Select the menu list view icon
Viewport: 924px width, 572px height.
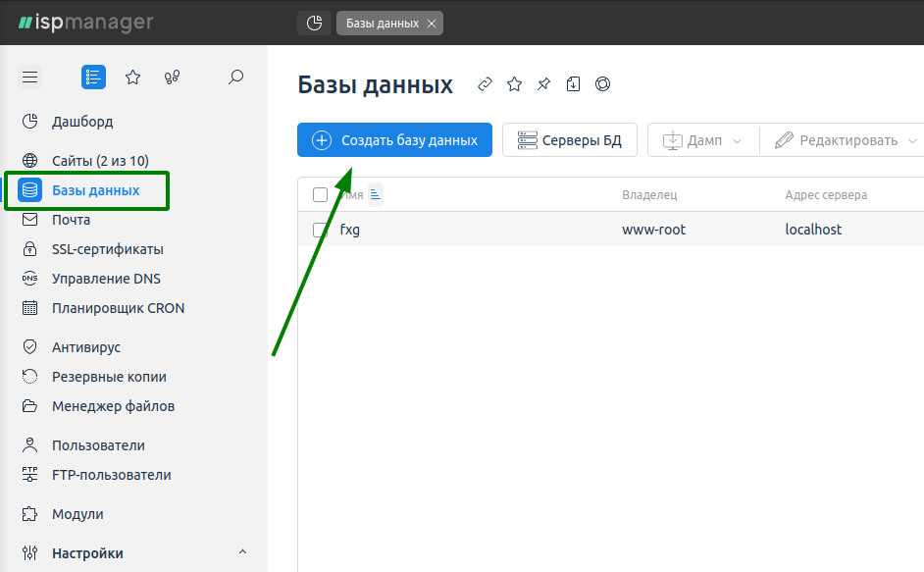coord(93,78)
